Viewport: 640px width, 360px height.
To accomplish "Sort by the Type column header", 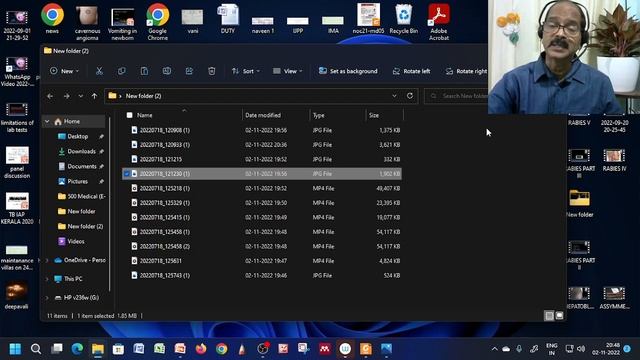I will [x=338, y=116].
